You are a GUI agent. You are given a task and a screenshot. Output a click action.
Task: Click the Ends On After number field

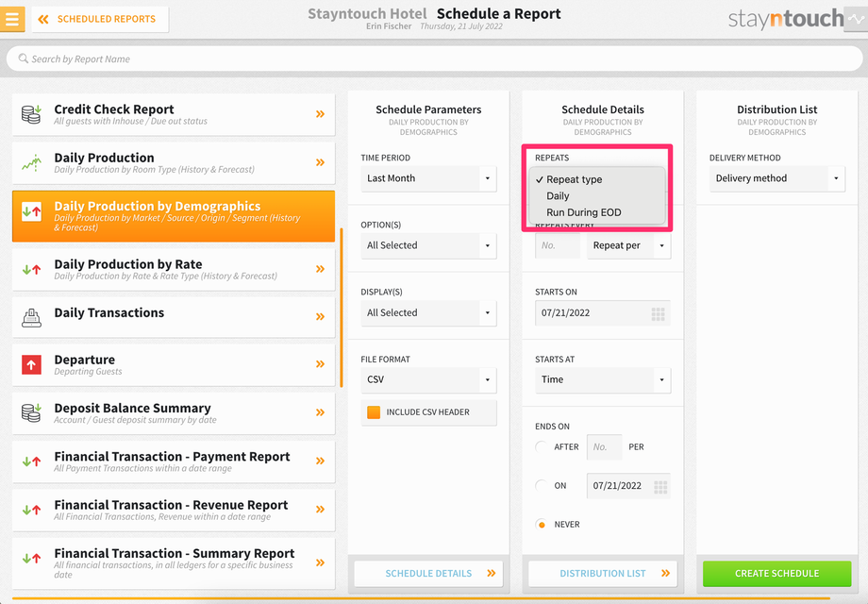coord(604,446)
